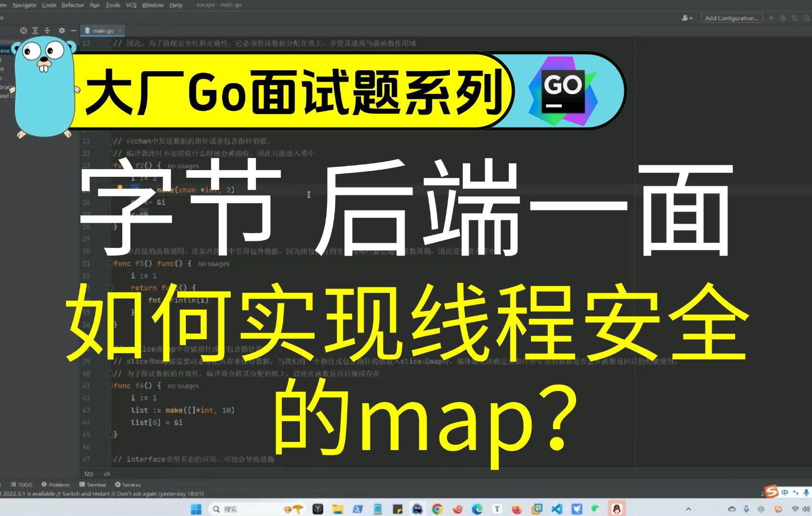
Task: Open the Project panel settings gear
Action: (62, 31)
